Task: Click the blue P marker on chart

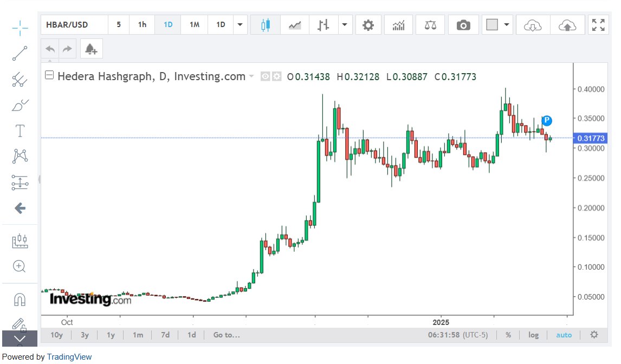Action: tap(547, 120)
